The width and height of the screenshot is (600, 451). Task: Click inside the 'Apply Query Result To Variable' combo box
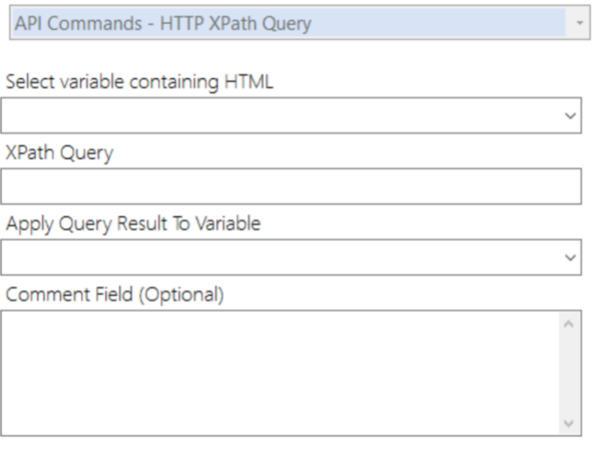click(291, 257)
